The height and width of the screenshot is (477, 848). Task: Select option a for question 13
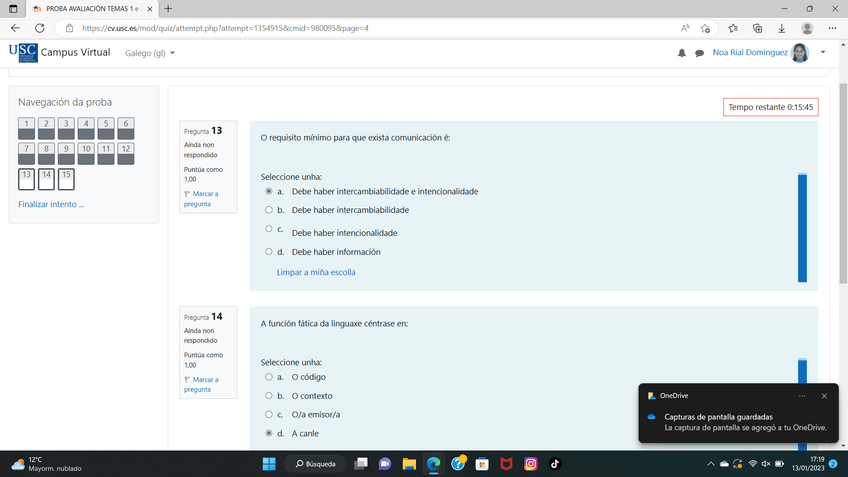click(269, 191)
